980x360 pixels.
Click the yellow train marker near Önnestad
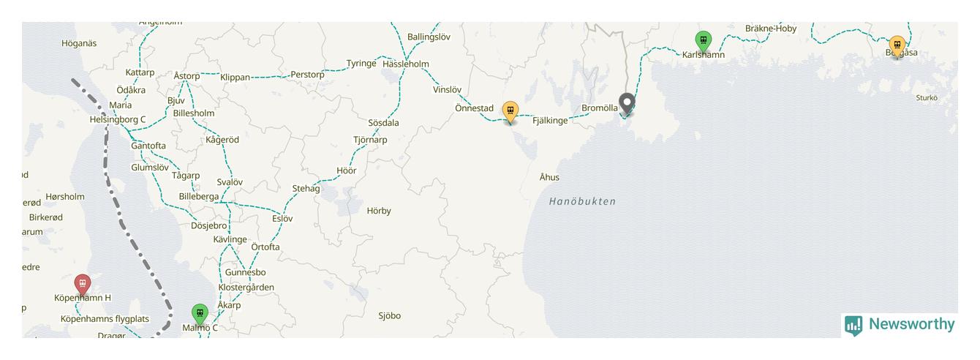pyautogui.click(x=510, y=111)
